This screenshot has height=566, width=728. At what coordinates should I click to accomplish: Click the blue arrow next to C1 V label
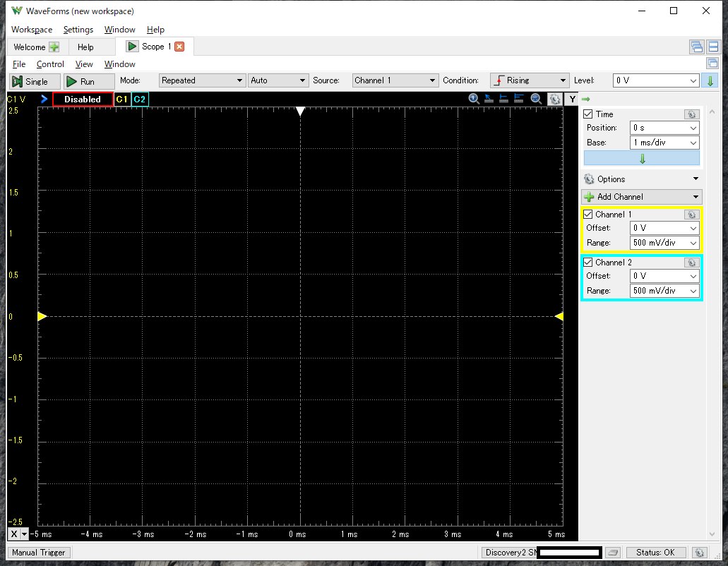tap(44, 99)
